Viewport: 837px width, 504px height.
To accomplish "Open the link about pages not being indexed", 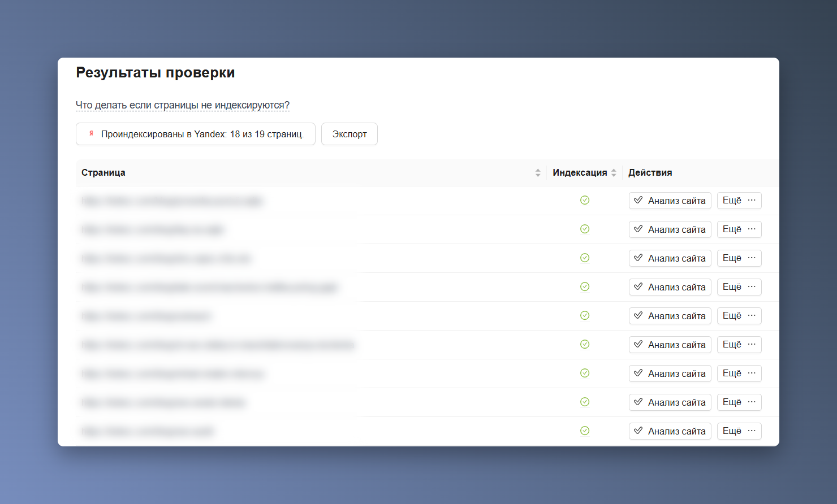I will pos(183,105).
